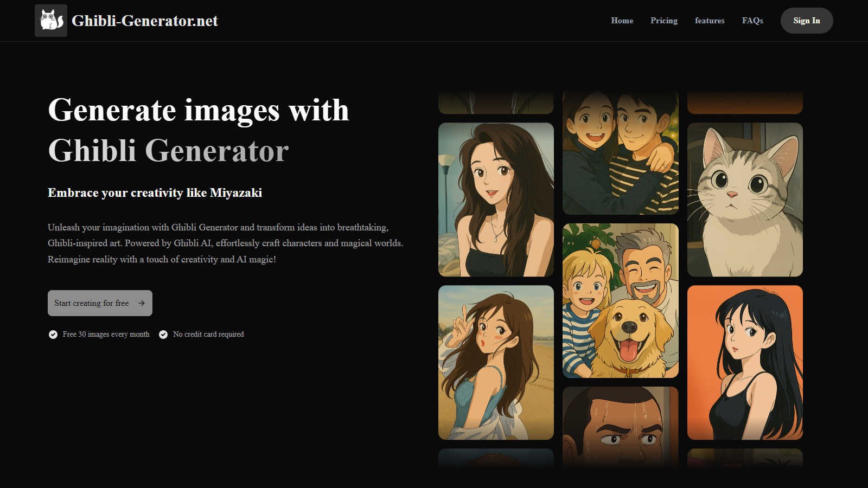Open the wide-eyed tabby cat thumbnail
868x488 pixels.
pos(745,200)
